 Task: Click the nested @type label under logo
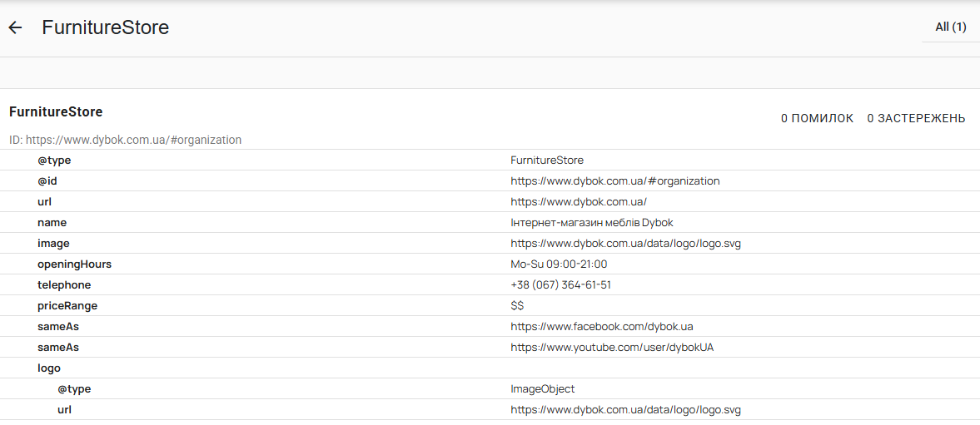pyautogui.click(x=74, y=388)
